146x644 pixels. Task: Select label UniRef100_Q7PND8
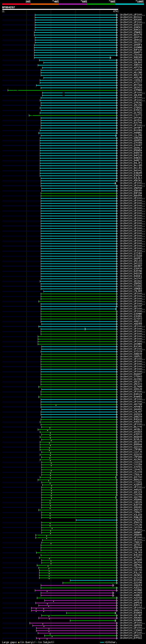click(131, 90)
